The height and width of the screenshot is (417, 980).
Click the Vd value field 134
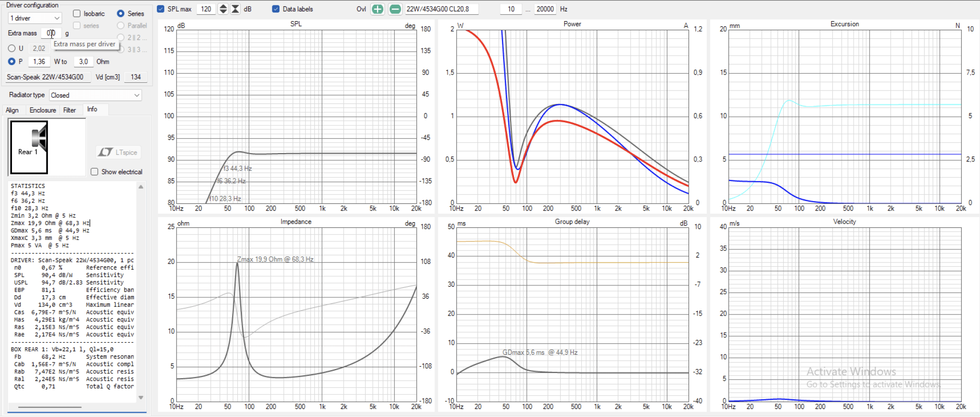pyautogui.click(x=135, y=77)
